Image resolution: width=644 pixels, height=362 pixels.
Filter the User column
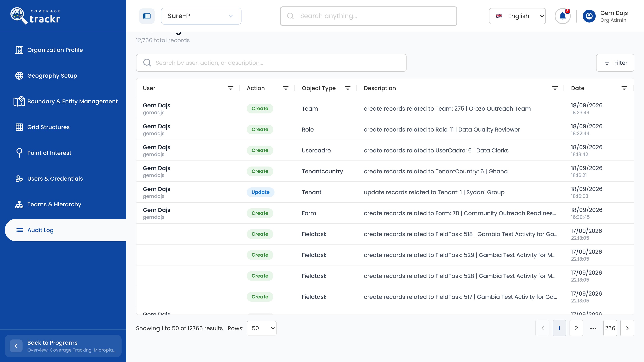point(230,88)
